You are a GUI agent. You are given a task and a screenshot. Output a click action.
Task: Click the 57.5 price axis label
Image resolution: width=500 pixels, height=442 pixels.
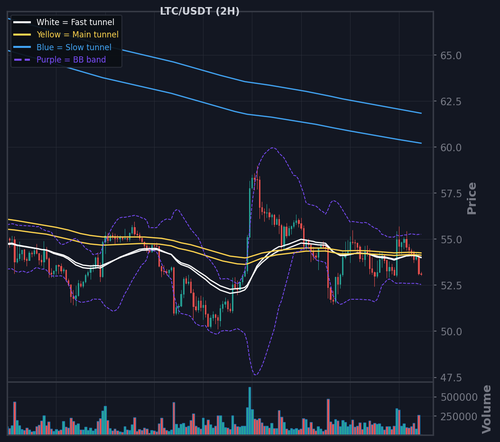point(451,194)
